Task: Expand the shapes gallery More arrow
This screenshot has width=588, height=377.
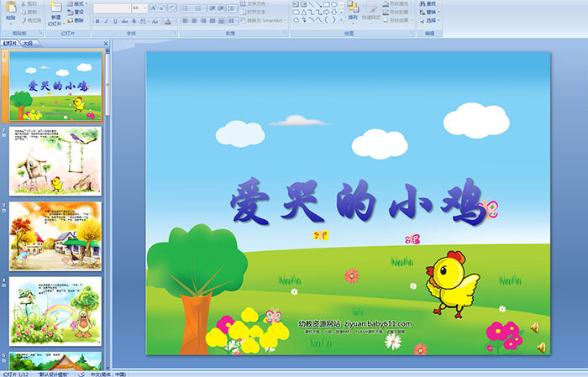Action: pos(341,20)
